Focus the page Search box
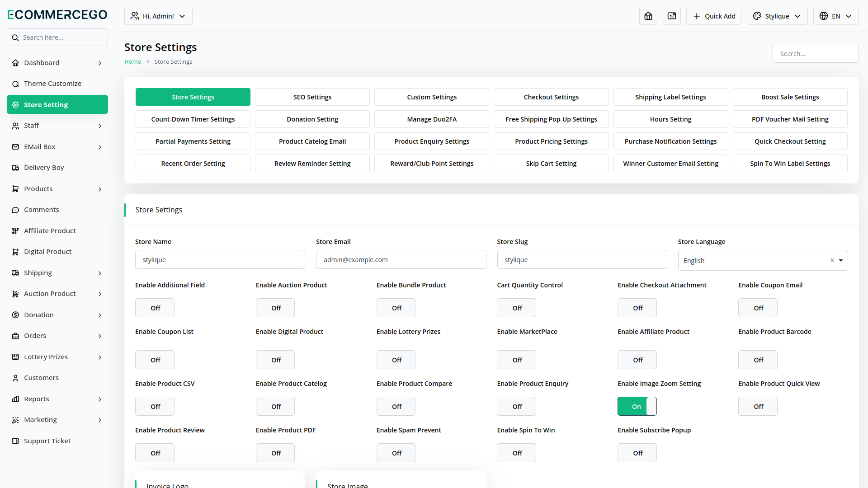 click(x=816, y=53)
